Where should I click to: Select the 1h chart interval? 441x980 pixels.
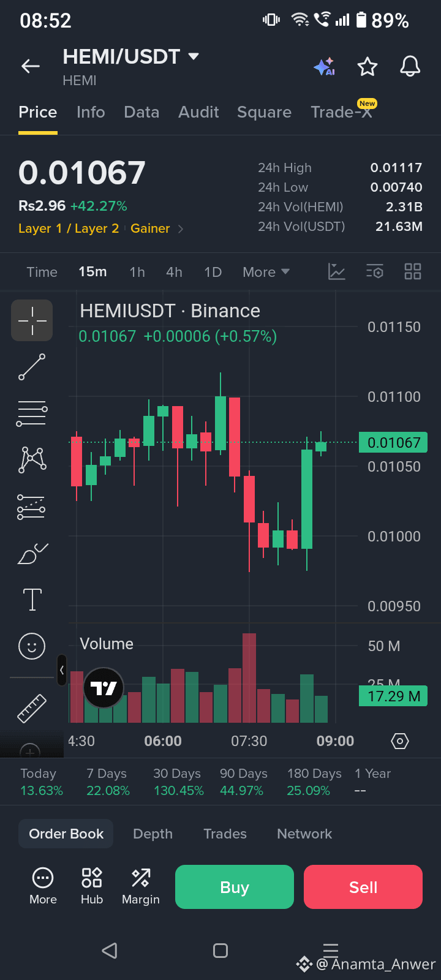tap(137, 272)
